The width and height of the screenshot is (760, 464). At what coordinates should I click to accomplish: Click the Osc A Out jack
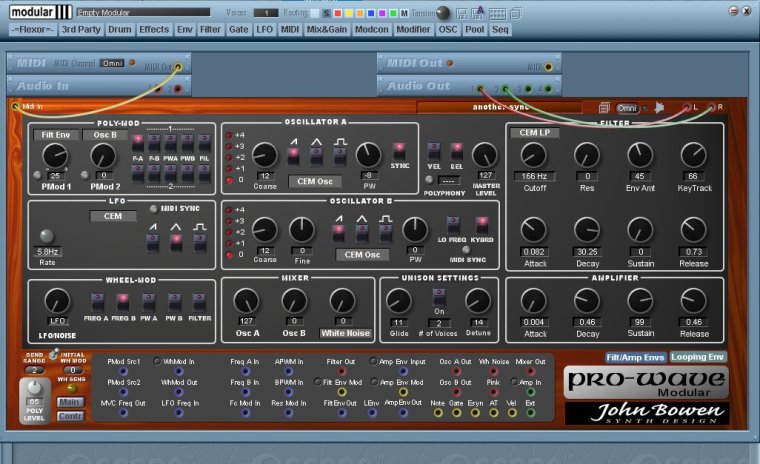(456, 371)
